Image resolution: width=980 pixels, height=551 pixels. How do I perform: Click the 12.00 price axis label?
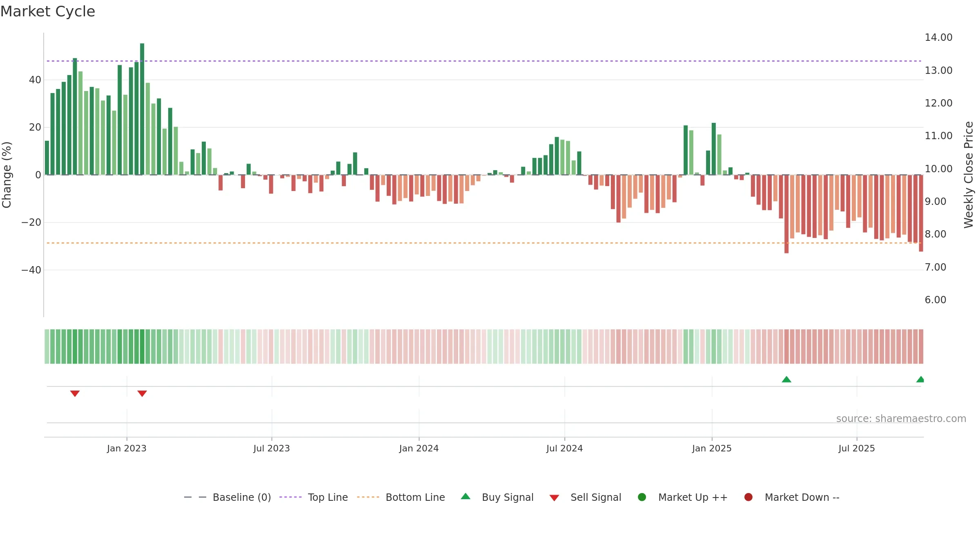[x=938, y=103]
